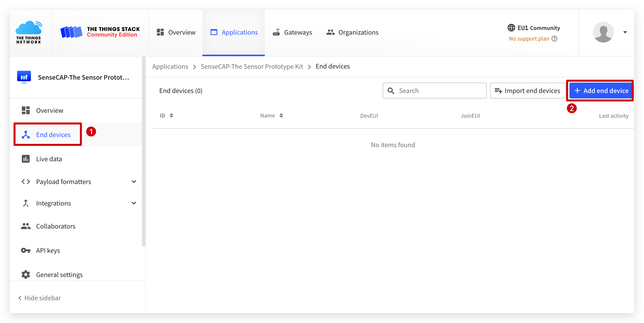Click the support plan help icon

coord(554,39)
